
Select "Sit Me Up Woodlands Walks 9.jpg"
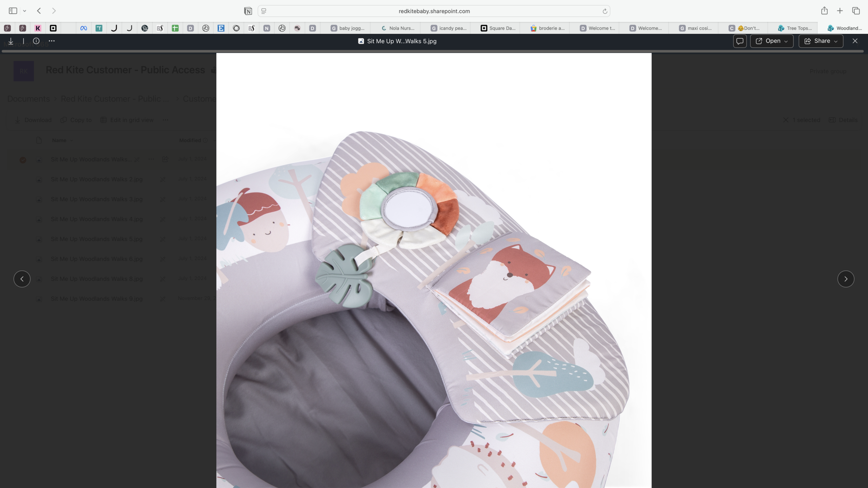pyautogui.click(x=97, y=299)
